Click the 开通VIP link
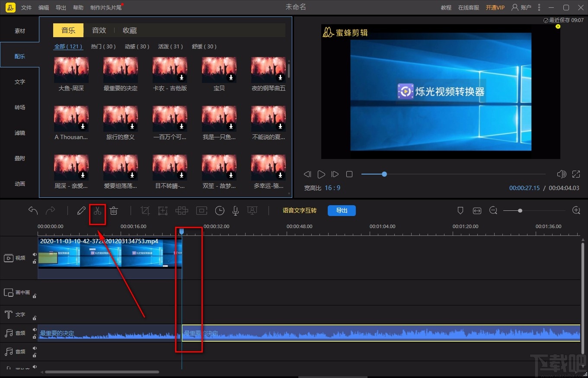This screenshot has height=378, width=588. click(x=495, y=8)
